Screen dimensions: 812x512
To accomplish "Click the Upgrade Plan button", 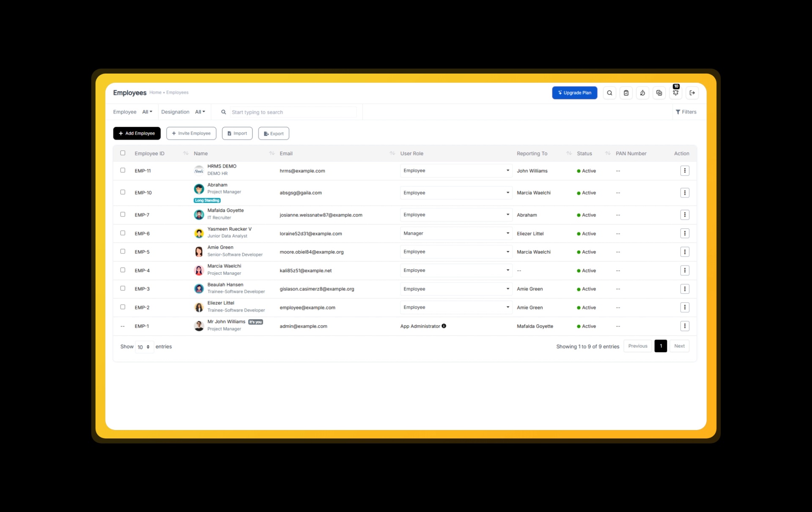I will pyautogui.click(x=574, y=93).
